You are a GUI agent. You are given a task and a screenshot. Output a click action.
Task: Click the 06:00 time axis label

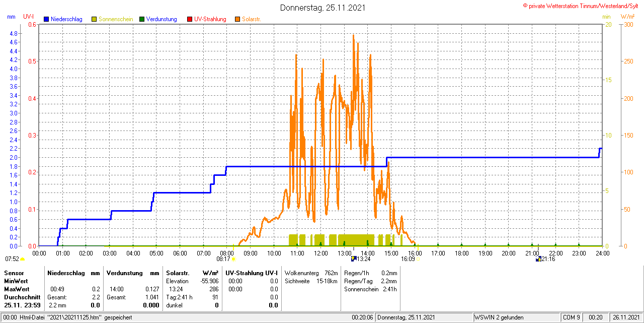(x=180, y=253)
